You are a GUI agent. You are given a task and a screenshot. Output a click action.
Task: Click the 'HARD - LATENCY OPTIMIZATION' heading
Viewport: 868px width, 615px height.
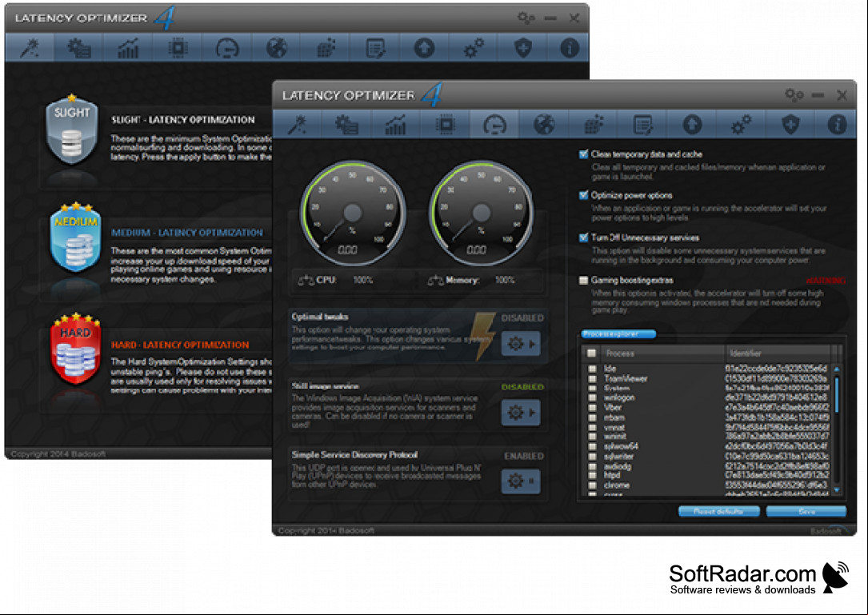[x=180, y=345]
